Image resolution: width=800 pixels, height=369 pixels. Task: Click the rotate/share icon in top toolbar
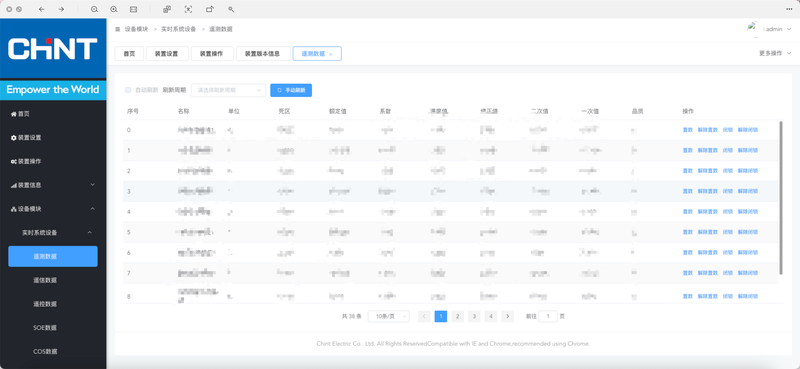tap(210, 9)
